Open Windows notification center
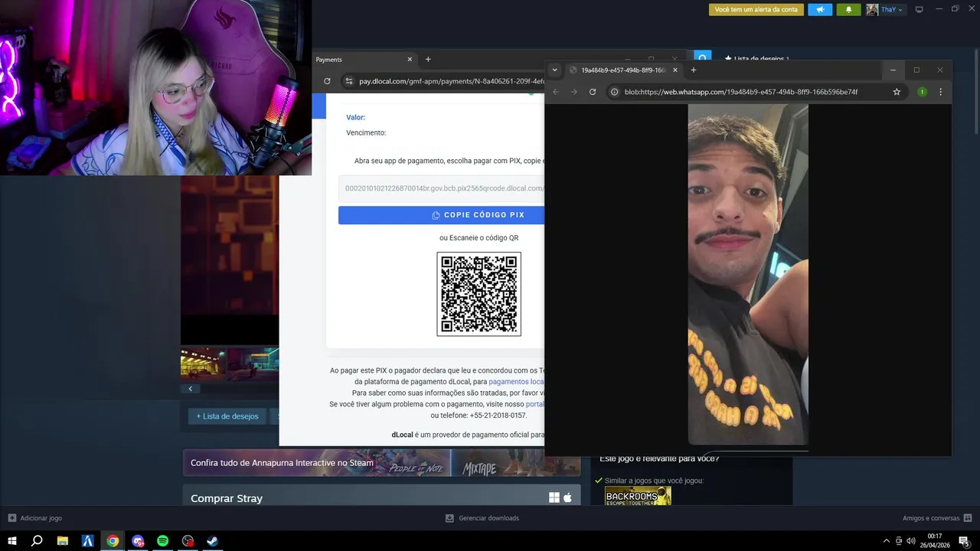This screenshot has width=980, height=551. [x=964, y=541]
